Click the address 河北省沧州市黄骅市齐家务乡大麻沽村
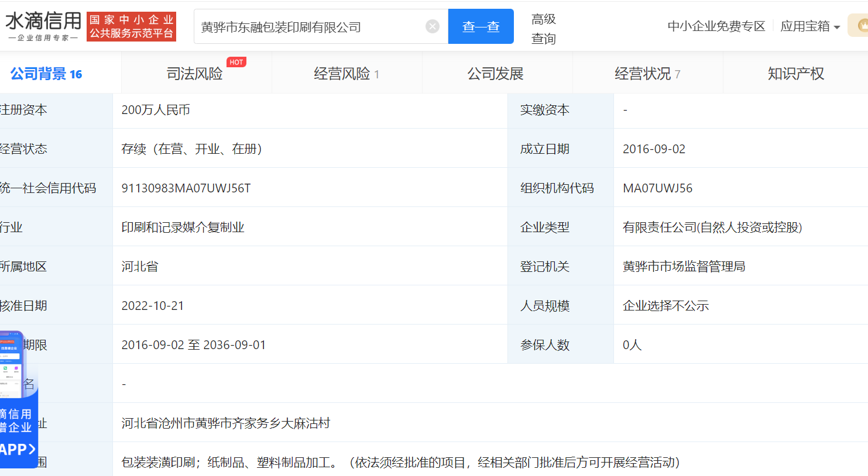The width and height of the screenshot is (868, 476). coord(226,423)
